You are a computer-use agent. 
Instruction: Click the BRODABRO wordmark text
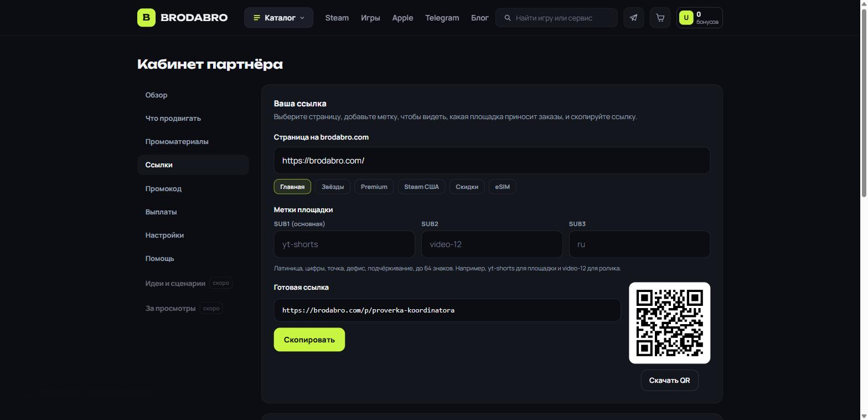[x=194, y=18]
